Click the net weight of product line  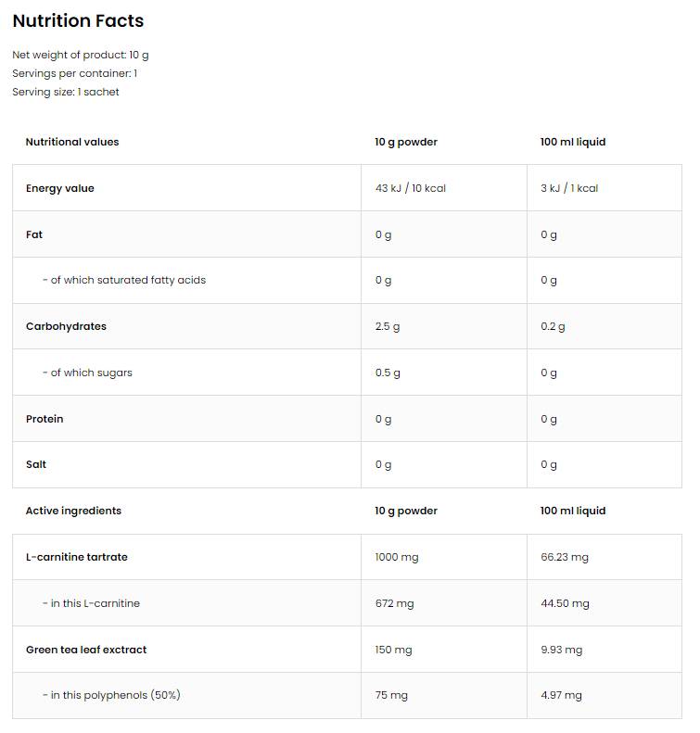pyautogui.click(x=81, y=55)
